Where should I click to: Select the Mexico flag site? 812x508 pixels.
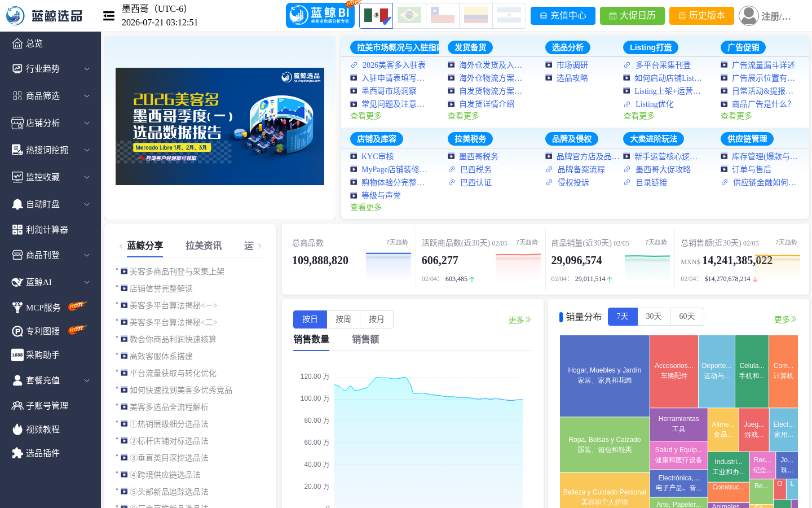[376, 15]
